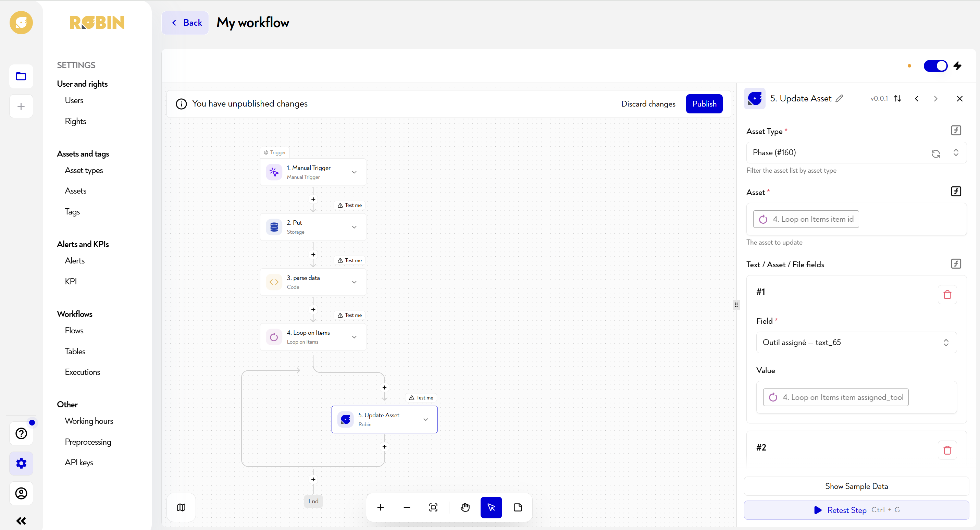This screenshot has height=530, width=980.
Task: Go to previous step arrow
Action: pyautogui.click(x=917, y=99)
